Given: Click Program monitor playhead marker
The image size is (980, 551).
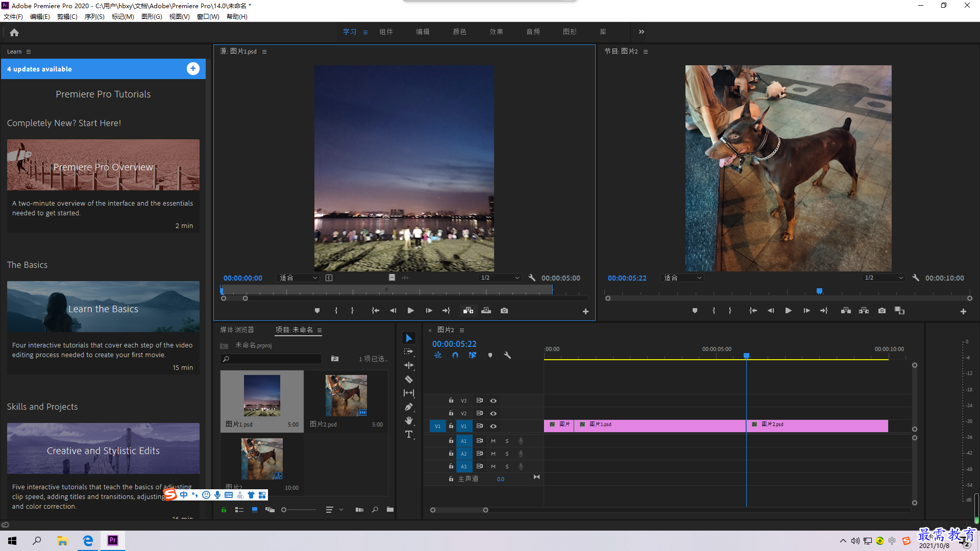Looking at the screenshot, I should [819, 291].
